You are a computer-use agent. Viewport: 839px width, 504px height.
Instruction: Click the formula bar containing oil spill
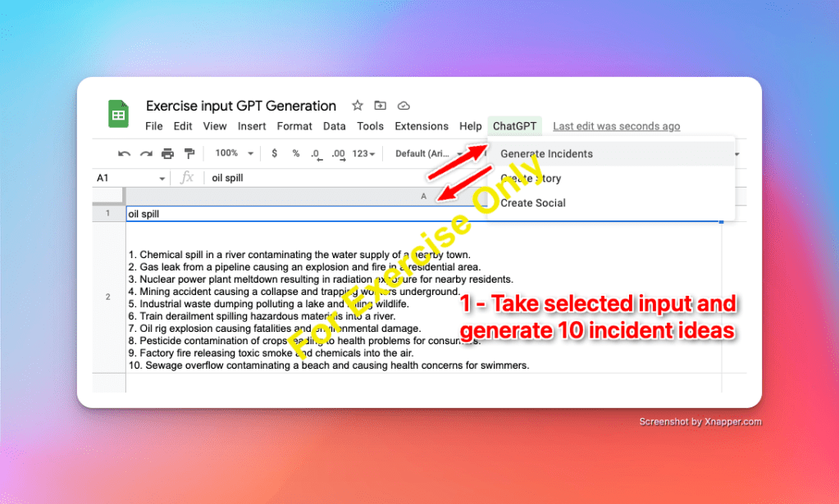(x=328, y=178)
